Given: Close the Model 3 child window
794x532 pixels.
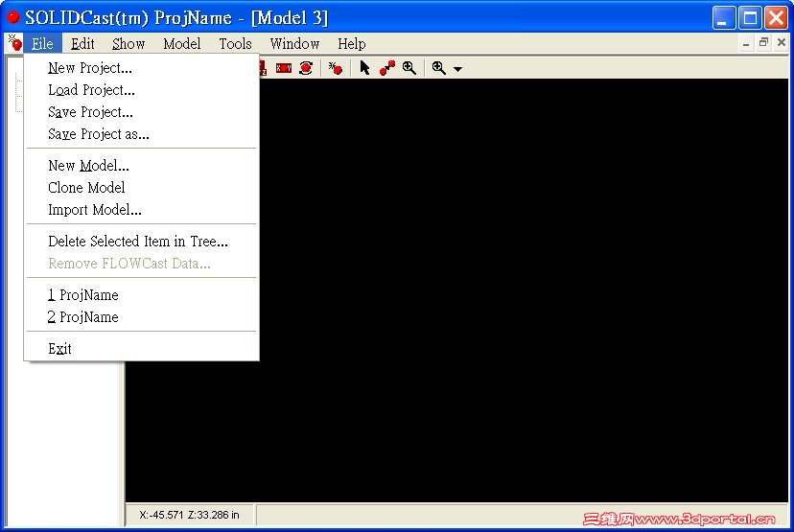Looking at the screenshot, I should (x=782, y=43).
